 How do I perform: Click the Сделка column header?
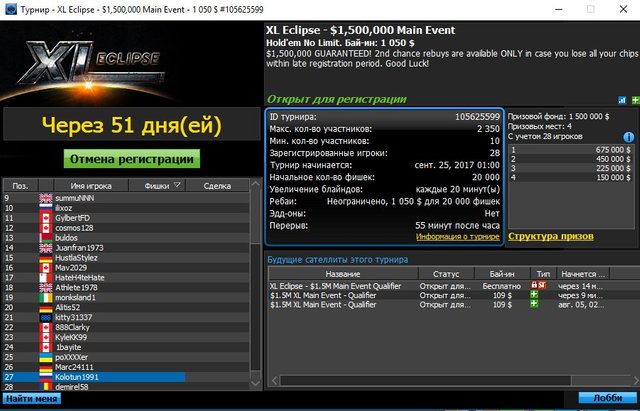(x=217, y=186)
